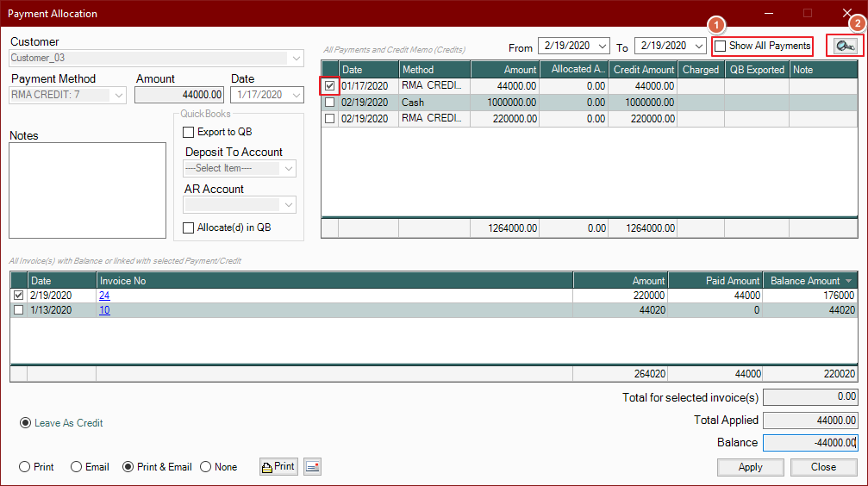The width and height of the screenshot is (868, 486).
Task: Expand the To date picker
Action: [699, 46]
